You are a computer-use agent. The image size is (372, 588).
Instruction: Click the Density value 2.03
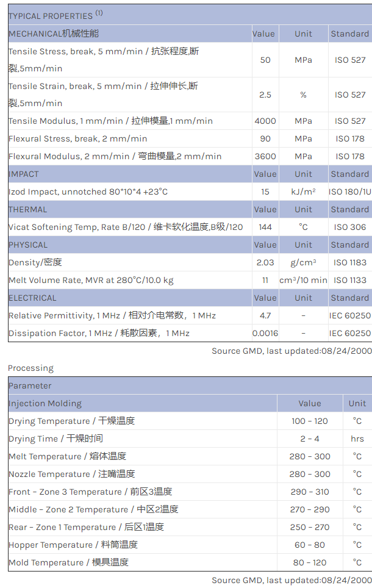(265, 262)
